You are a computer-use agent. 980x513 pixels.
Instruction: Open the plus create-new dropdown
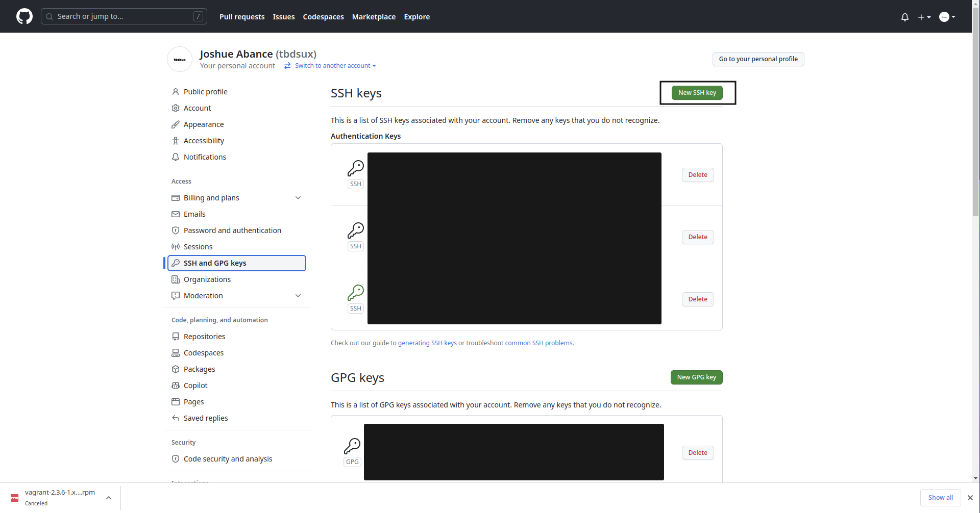point(924,17)
